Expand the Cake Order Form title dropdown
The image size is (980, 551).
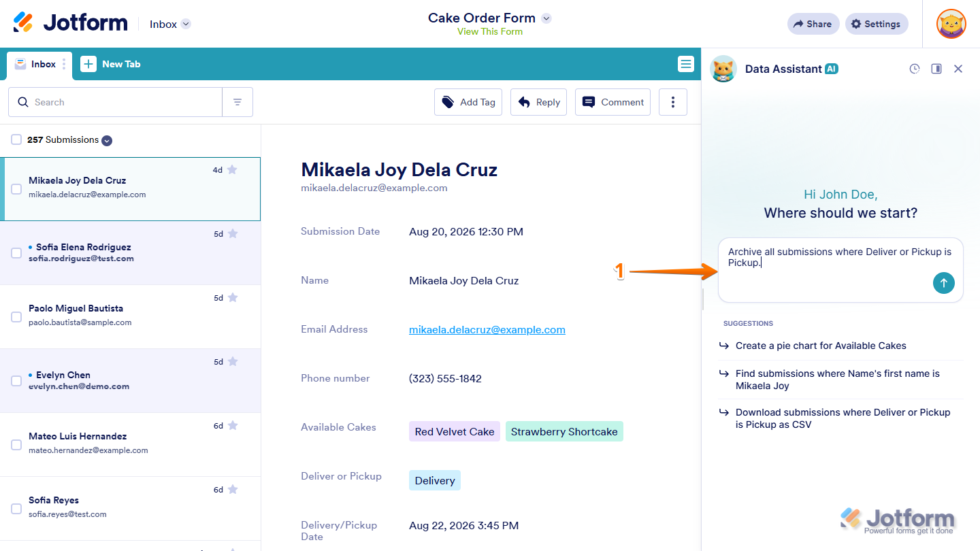[x=546, y=18]
